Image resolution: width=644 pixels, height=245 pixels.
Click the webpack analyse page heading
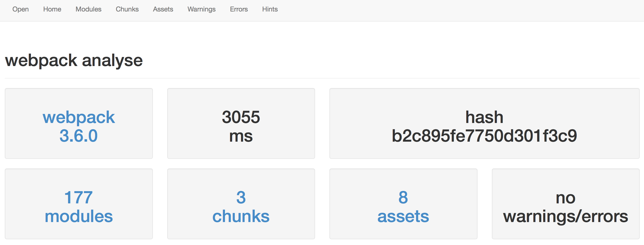[74, 60]
